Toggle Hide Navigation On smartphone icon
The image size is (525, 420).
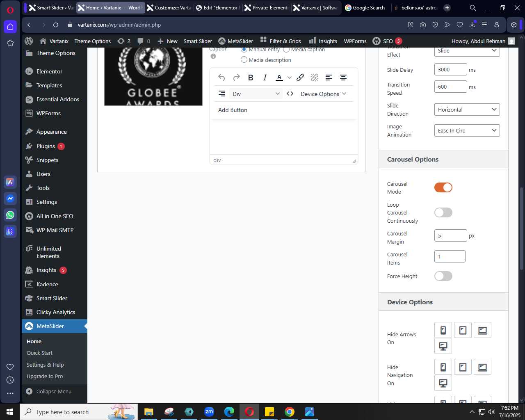[443, 367]
